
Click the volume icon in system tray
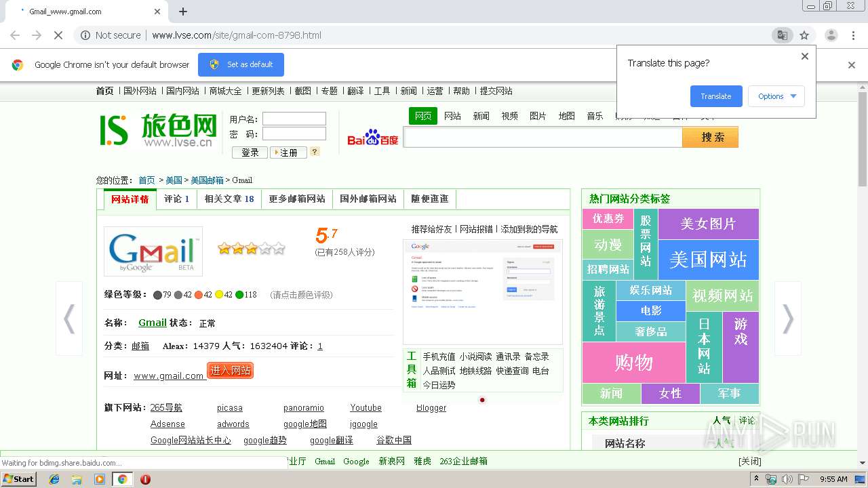(787, 479)
